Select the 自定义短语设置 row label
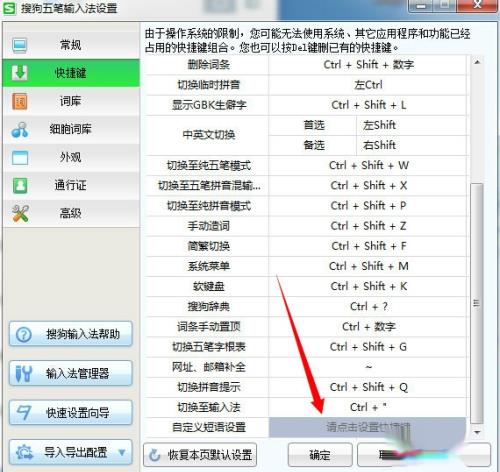The image size is (500, 472). pyautogui.click(x=209, y=427)
